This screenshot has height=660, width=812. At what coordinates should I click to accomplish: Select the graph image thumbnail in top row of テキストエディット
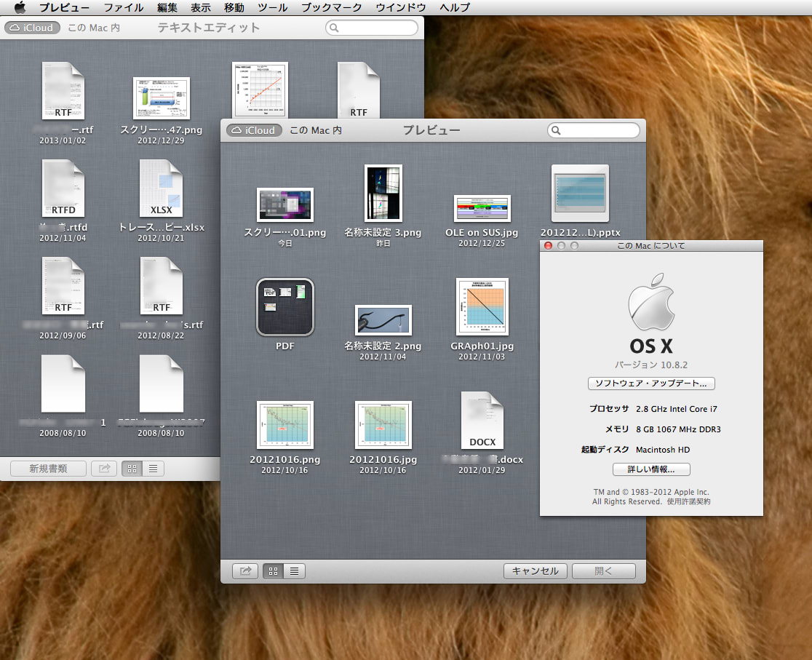click(x=260, y=90)
